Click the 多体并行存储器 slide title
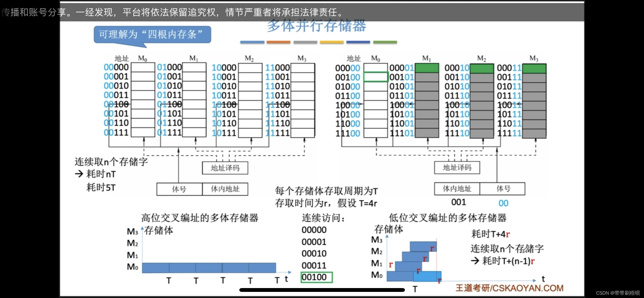 pyautogui.click(x=316, y=26)
